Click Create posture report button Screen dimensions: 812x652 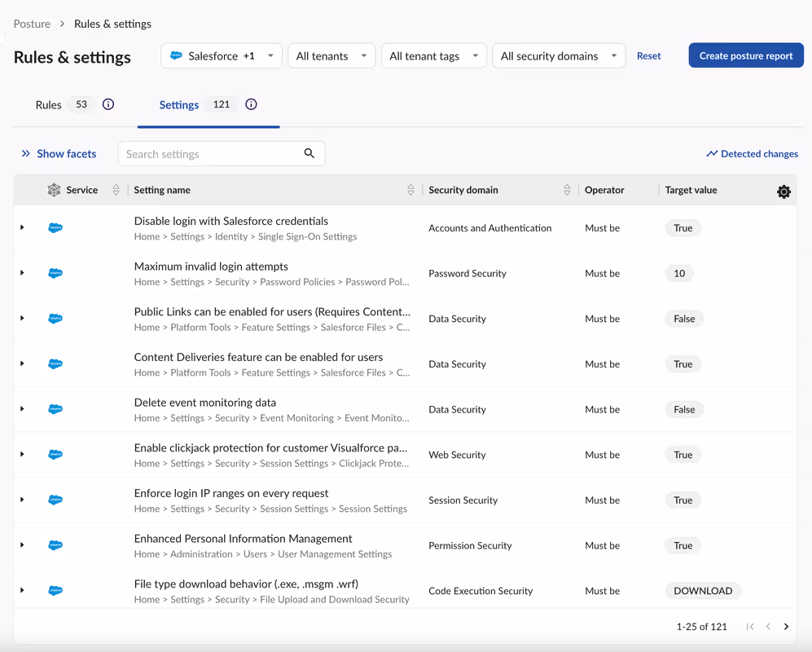point(746,55)
